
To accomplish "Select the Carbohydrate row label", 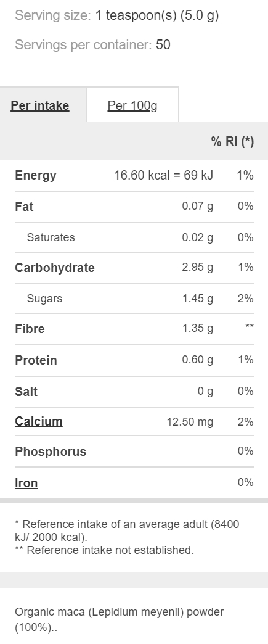I will coord(55,268).
